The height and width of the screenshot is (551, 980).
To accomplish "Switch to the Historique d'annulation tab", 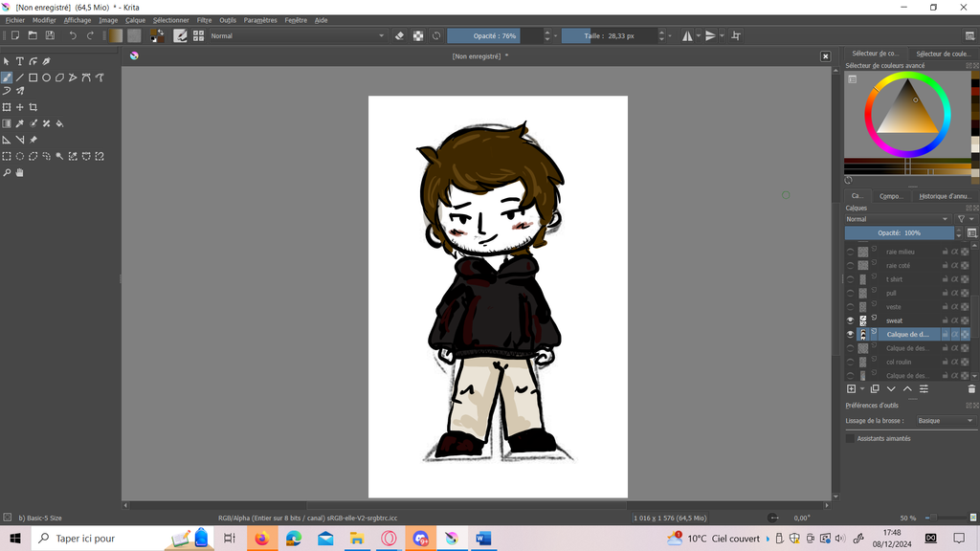I will [945, 196].
